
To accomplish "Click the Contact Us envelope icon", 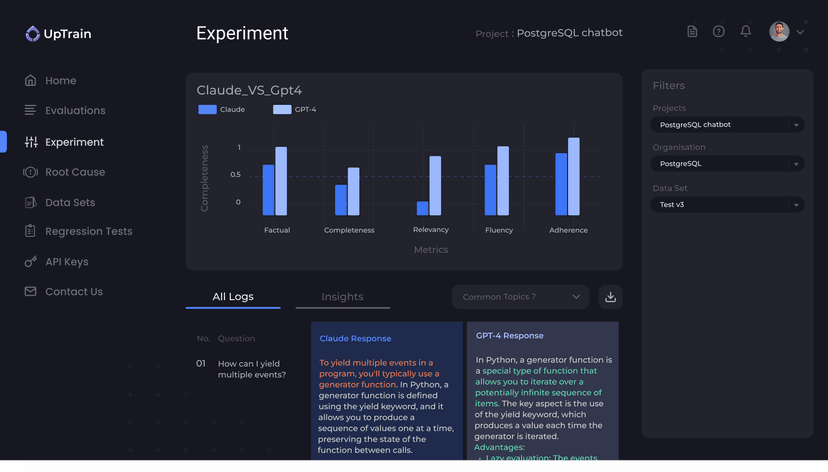I will coord(31,292).
